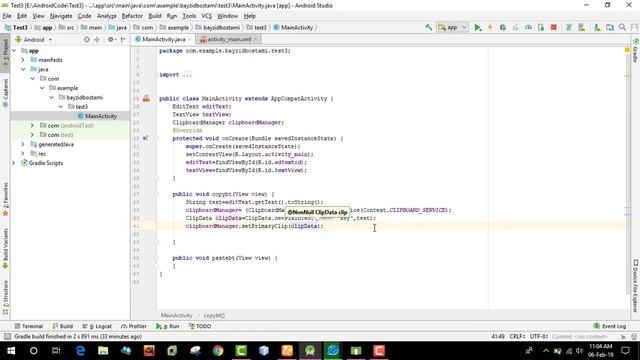
Task: Open Microsoft Edge from the taskbar
Action: (80, 351)
